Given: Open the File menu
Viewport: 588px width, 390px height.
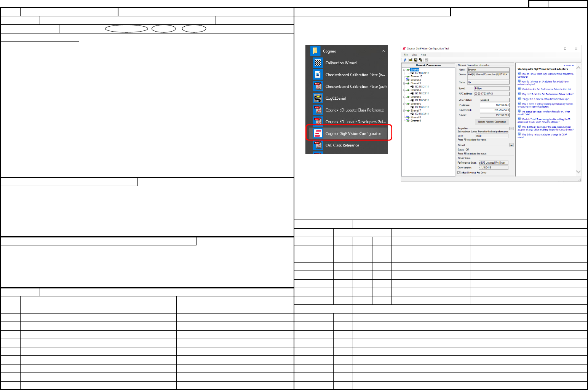Looking at the screenshot, I should [406, 55].
